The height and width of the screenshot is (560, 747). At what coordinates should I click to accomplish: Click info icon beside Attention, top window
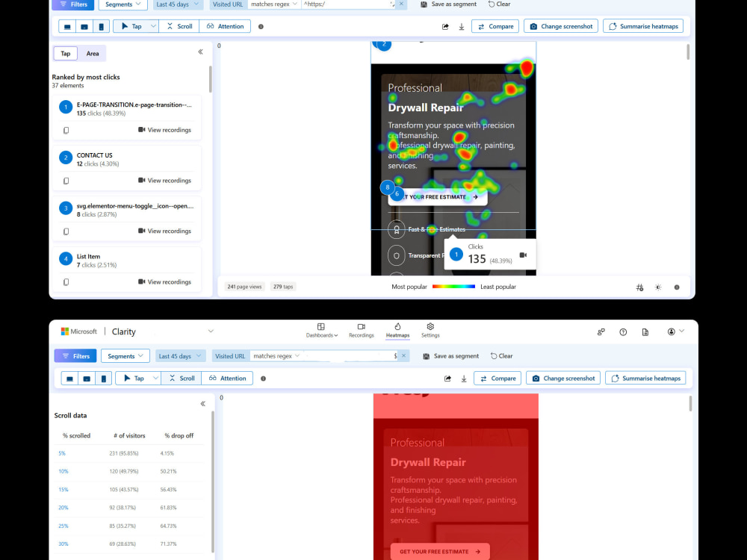[x=261, y=27]
